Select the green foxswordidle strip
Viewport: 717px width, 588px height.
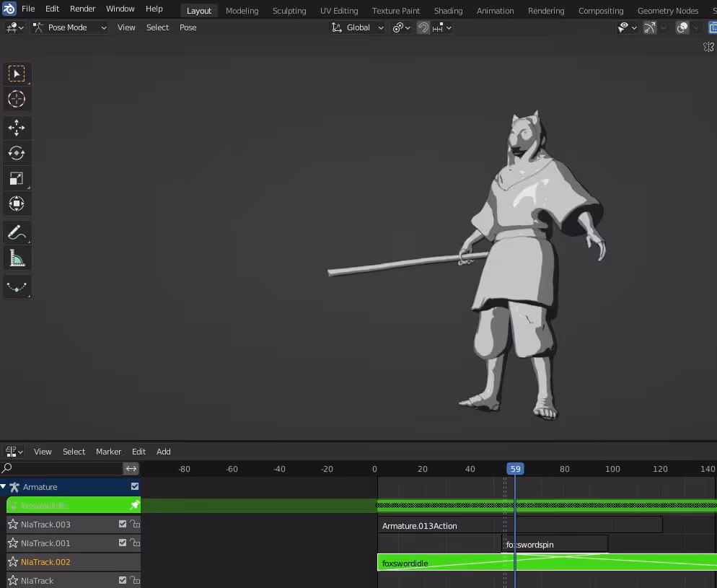tap(547, 563)
